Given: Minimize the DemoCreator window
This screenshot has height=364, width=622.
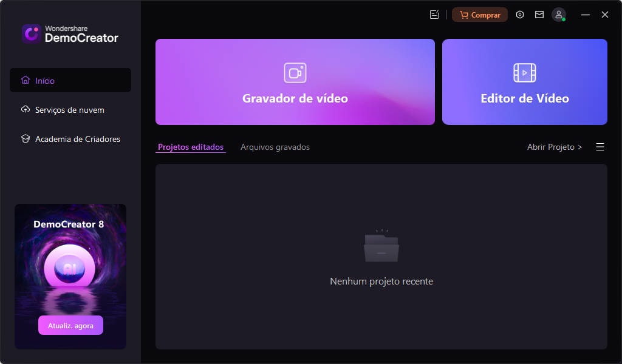Looking at the screenshot, I should 586,15.
